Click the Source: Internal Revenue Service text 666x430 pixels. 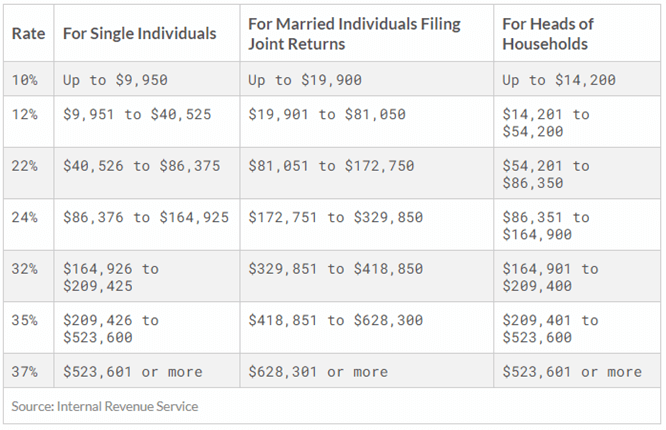pos(105,406)
